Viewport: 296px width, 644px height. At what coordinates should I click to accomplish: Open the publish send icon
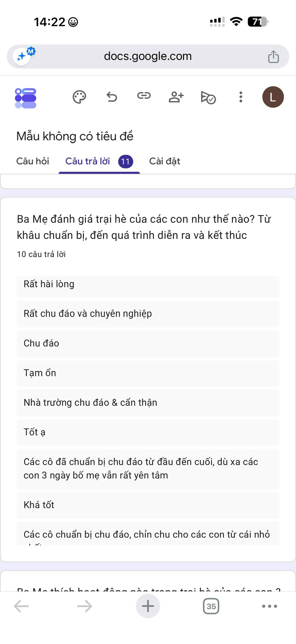point(208,97)
